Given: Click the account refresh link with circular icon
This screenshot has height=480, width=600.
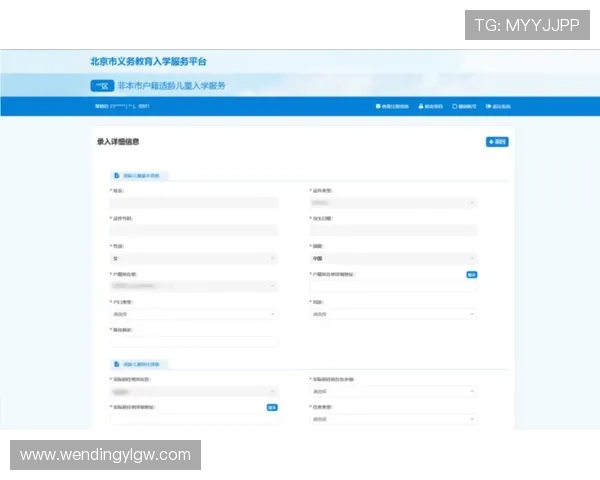Looking at the screenshot, I should (x=464, y=106).
